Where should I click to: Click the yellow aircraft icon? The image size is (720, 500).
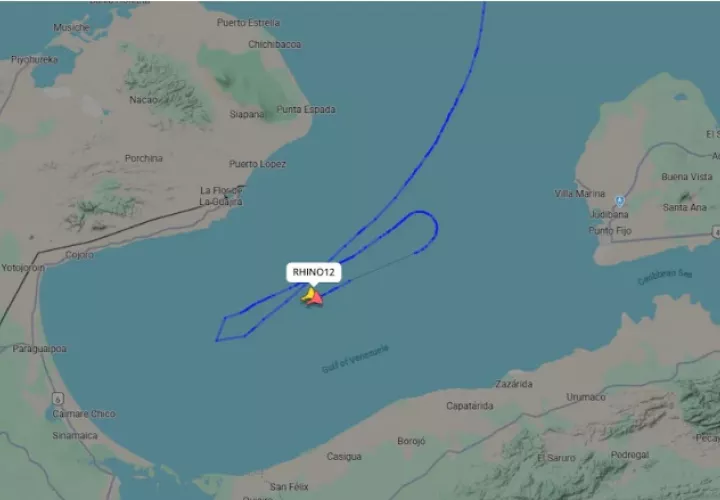(x=308, y=295)
